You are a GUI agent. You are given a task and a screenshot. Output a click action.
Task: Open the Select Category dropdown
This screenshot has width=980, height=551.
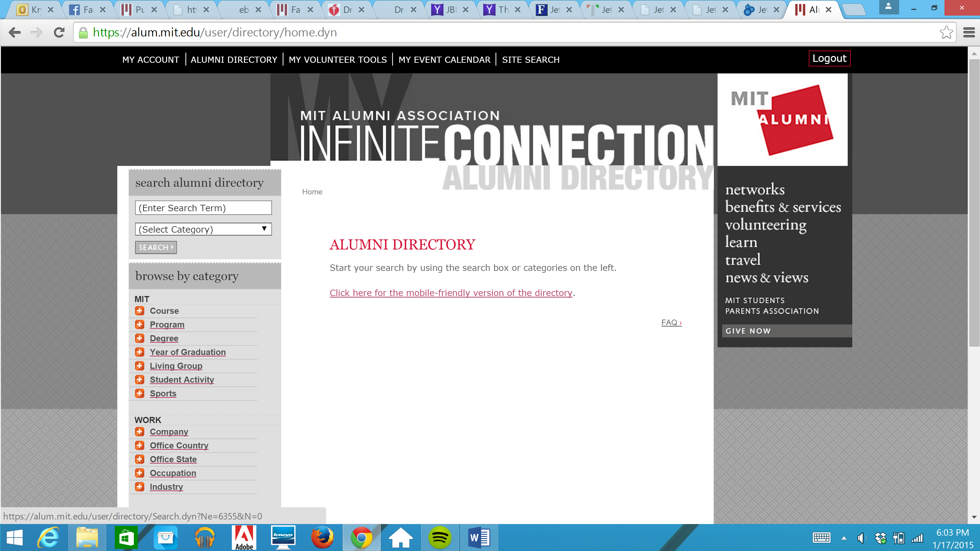pyautogui.click(x=203, y=229)
